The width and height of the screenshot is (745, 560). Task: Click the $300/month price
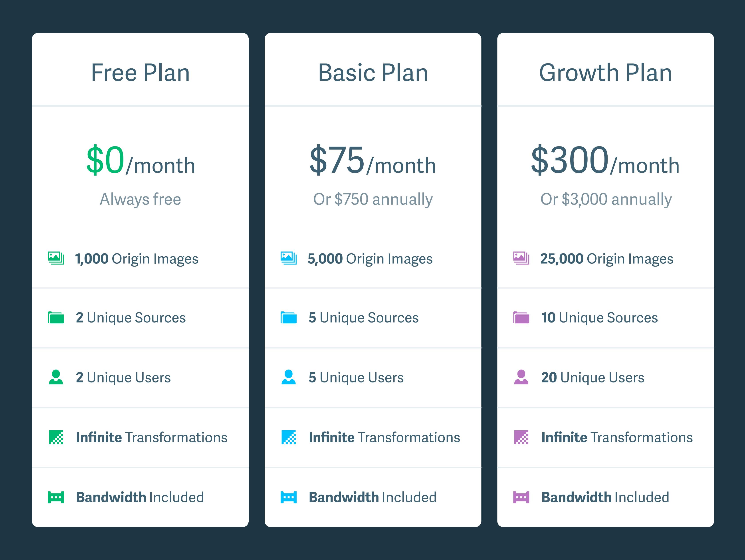point(605,160)
